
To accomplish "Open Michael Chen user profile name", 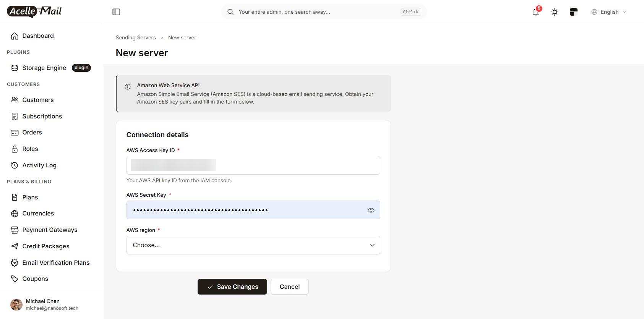I will [x=43, y=301].
